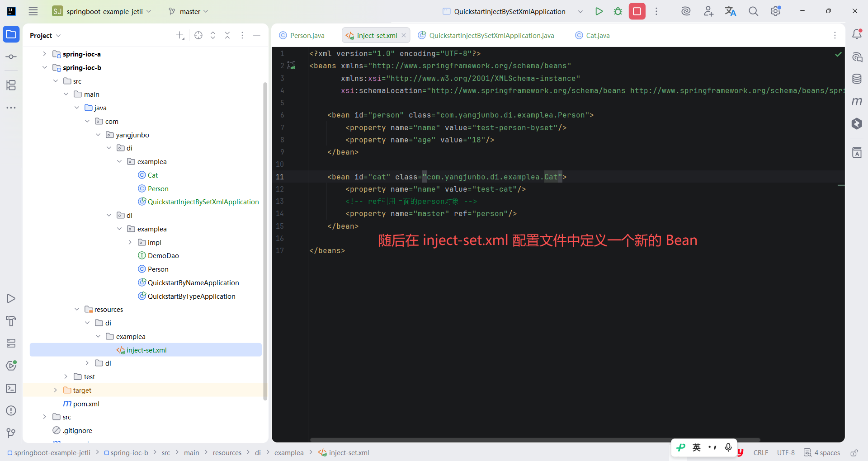
Task: Collapse the resources folder
Action: [x=77, y=309]
